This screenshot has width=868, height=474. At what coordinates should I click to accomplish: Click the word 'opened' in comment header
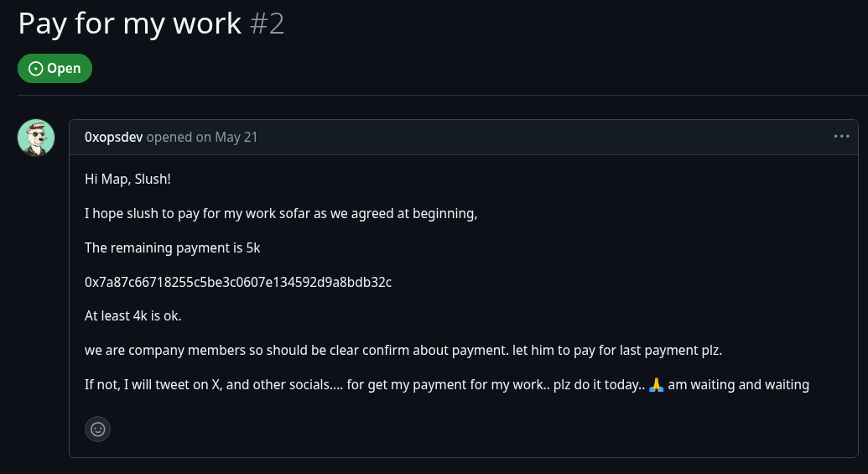coord(169,137)
